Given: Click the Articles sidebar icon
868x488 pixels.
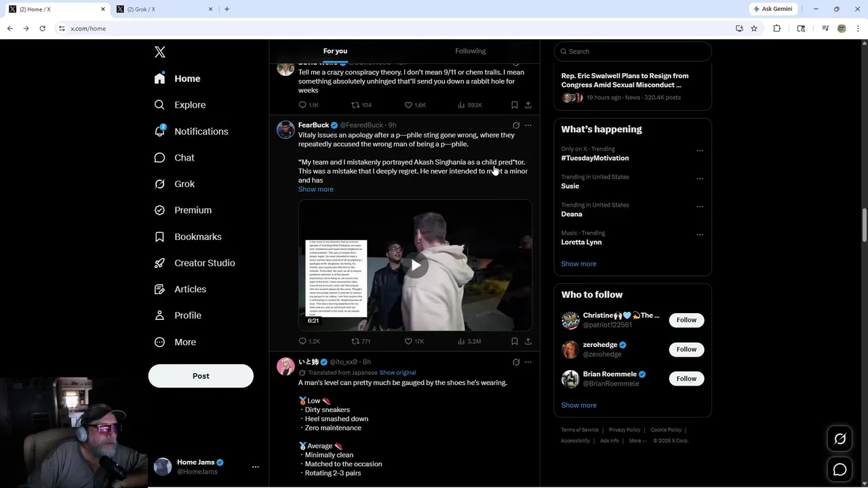Looking at the screenshot, I should (x=159, y=289).
